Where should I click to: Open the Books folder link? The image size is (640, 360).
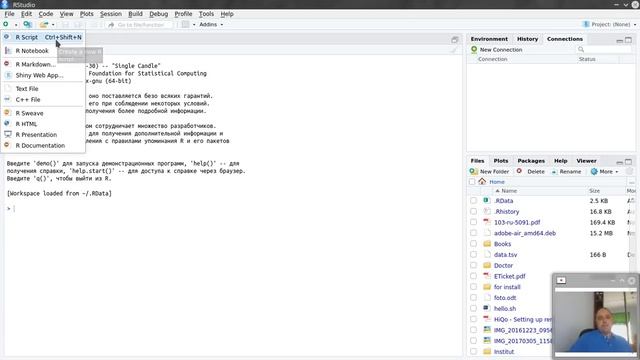502,244
